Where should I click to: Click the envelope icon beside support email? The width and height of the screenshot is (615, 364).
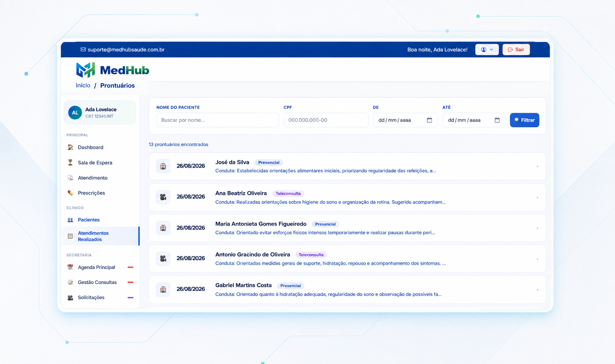[83, 49]
